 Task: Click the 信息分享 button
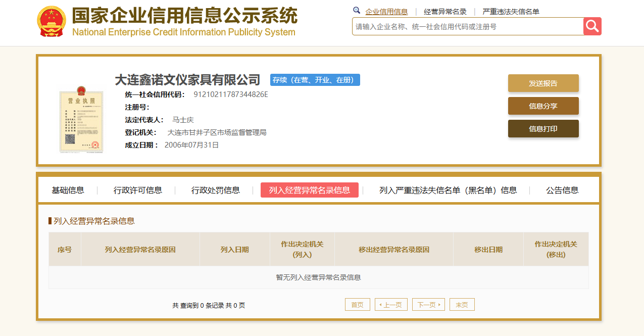pyautogui.click(x=543, y=106)
